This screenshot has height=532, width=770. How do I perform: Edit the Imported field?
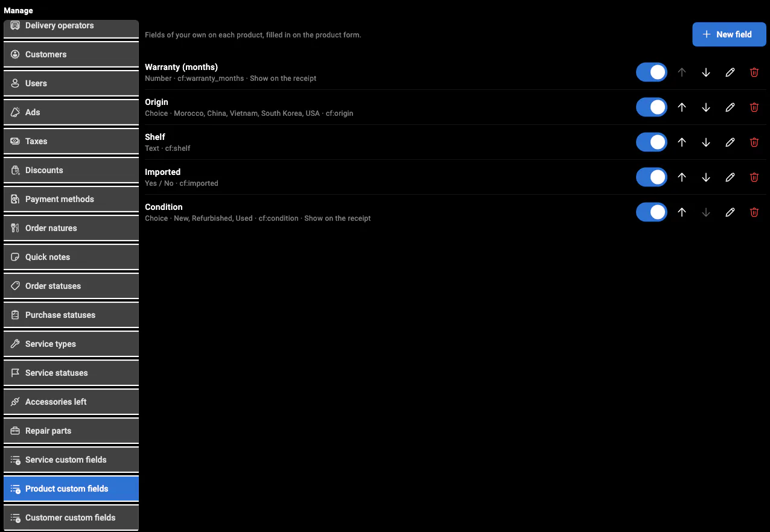730,177
